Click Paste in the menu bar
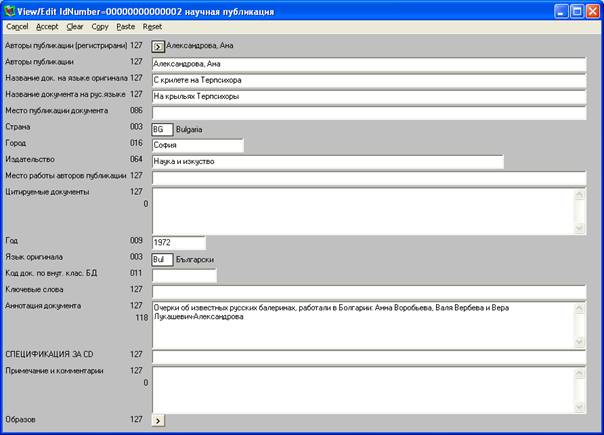 (x=126, y=27)
